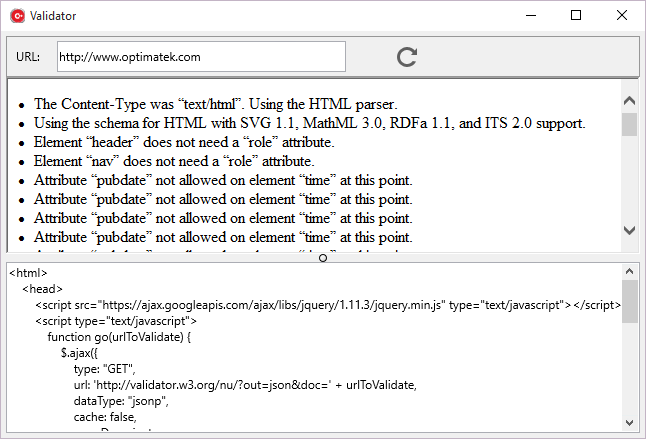Click 'Element “header” does not need' message
Screen dimensions: 646x439
point(184,142)
